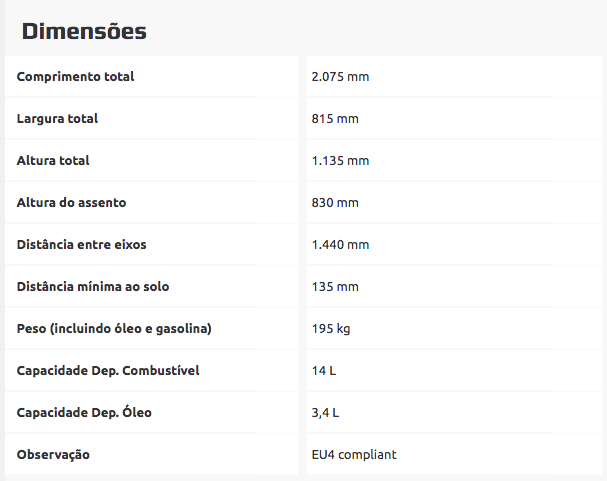Select the Largura total label
Viewport: 607px width, 481px height.
pyautogui.click(x=57, y=119)
